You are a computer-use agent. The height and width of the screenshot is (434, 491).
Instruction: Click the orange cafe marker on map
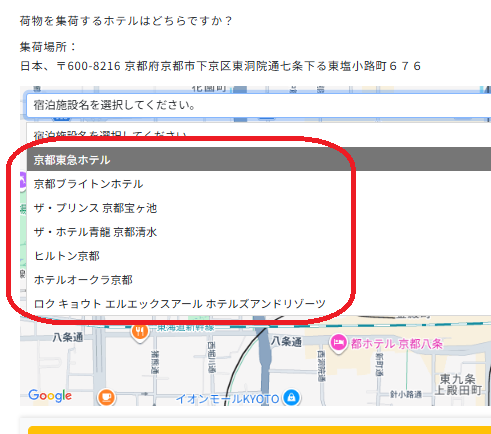pyautogui.click(x=106, y=397)
